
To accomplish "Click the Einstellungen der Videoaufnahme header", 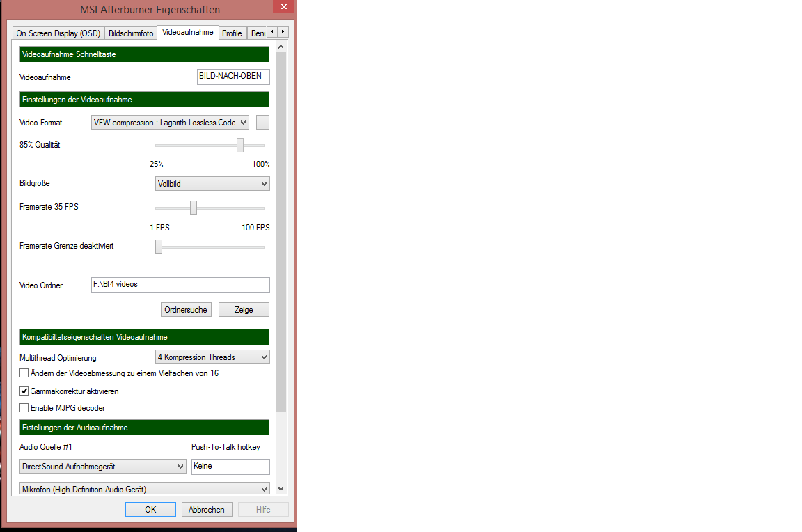I will coord(145,100).
